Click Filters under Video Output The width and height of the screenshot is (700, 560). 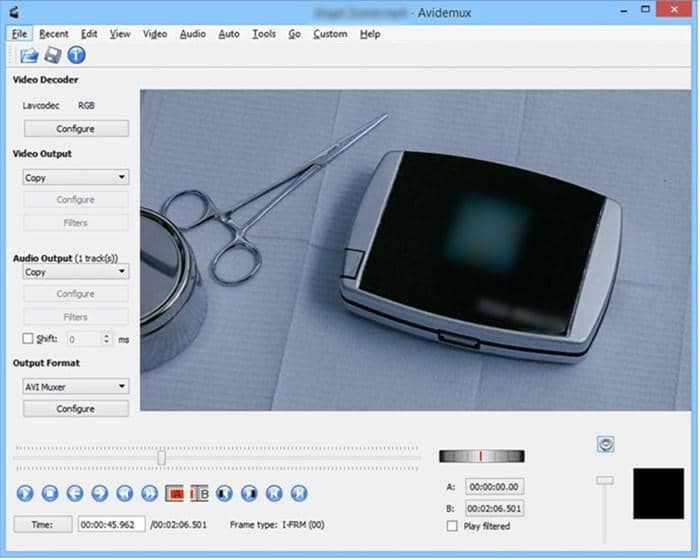76,223
